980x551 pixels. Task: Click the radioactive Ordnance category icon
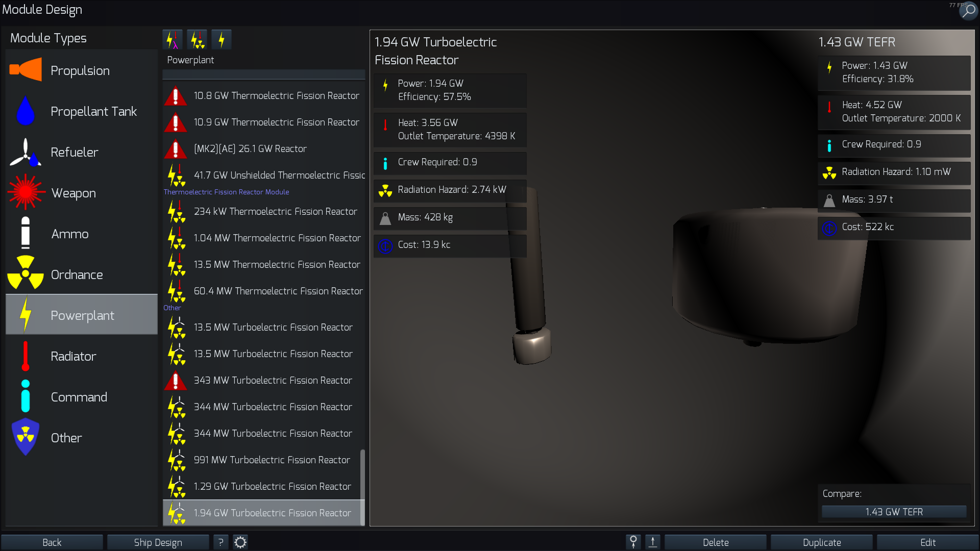(26, 274)
